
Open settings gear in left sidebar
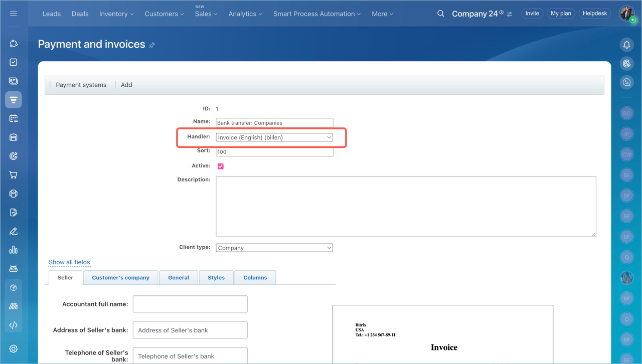tap(14, 349)
